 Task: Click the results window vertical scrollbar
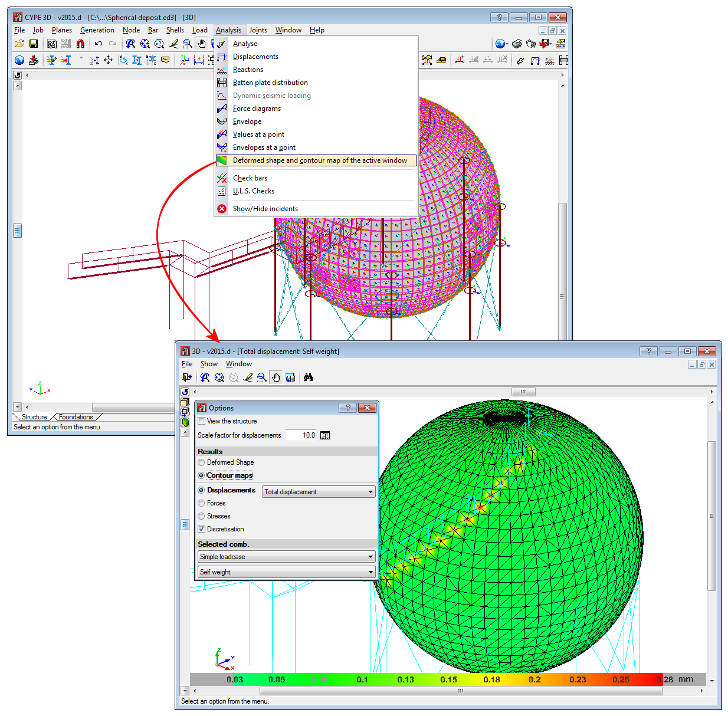coord(711,515)
